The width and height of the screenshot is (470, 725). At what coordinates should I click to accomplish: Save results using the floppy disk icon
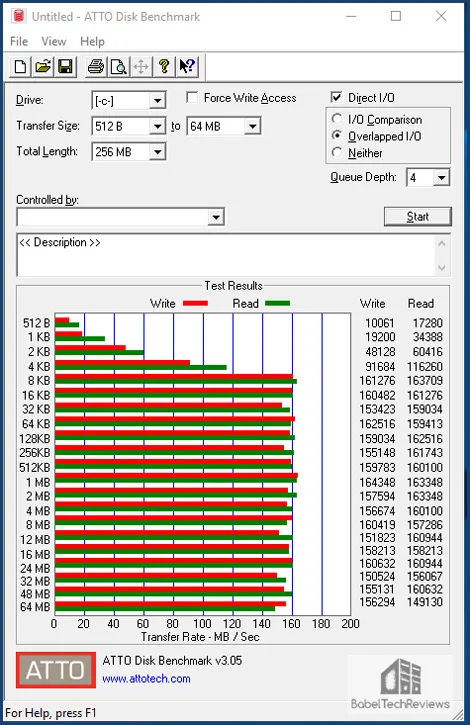click(65, 67)
